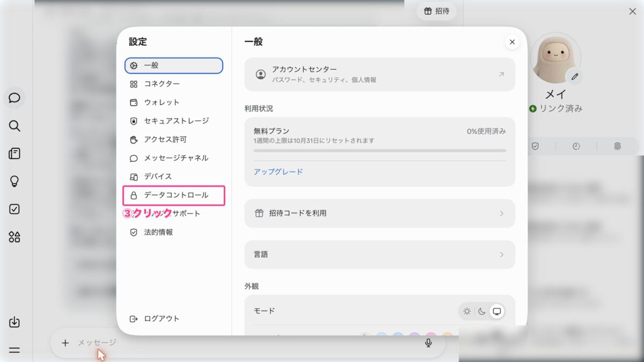The width and height of the screenshot is (644, 362).
Task: Open the lightbulb ideas icon in the sidebar
Action: (x=14, y=182)
